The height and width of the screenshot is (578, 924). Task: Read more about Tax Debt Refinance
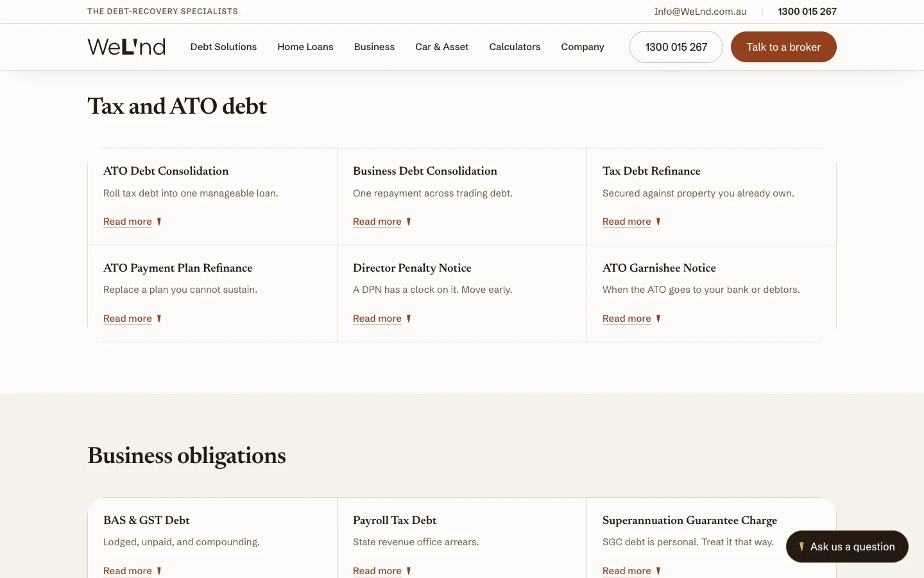pyautogui.click(x=631, y=222)
